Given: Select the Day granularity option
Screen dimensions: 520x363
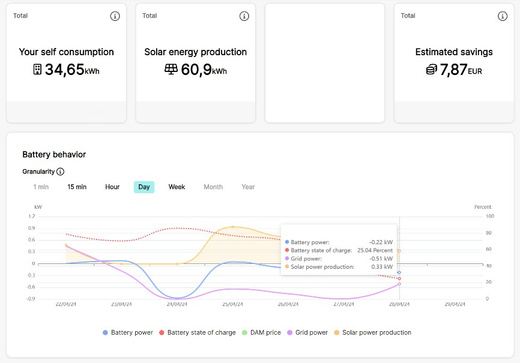Looking at the screenshot, I should 144,187.
